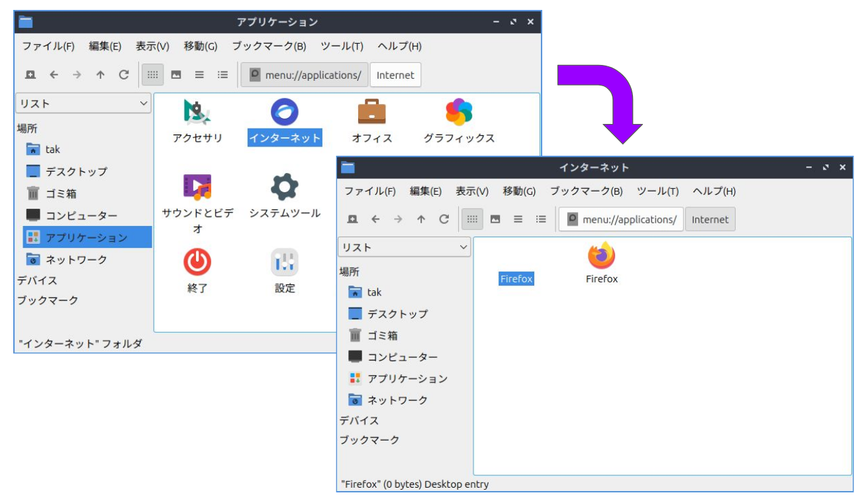Image resolution: width=868 pixels, height=501 pixels.
Task: Click reload button in the インターネット window toolbar
Action: coord(444,219)
